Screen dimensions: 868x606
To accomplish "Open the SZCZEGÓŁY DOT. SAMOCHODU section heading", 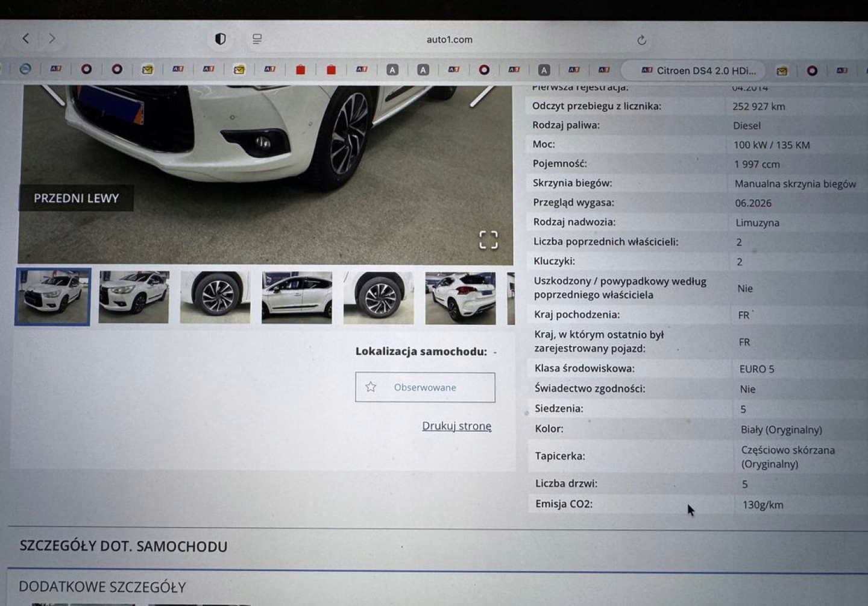I will (124, 546).
